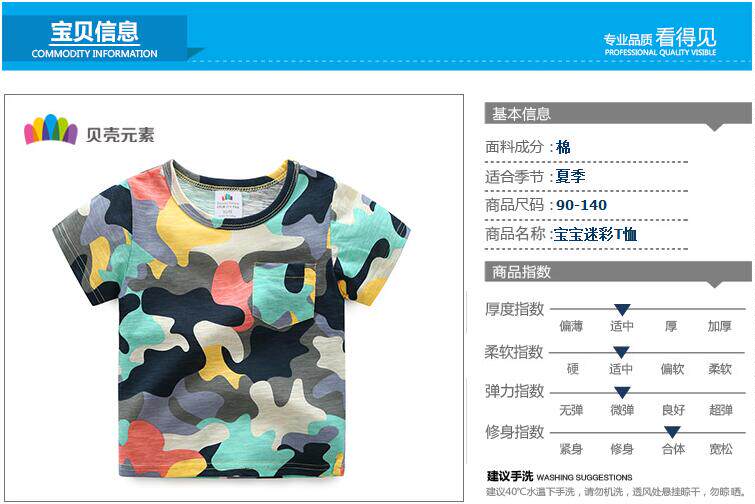Click the 弹力指数 triangle marker

click(622, 392)
